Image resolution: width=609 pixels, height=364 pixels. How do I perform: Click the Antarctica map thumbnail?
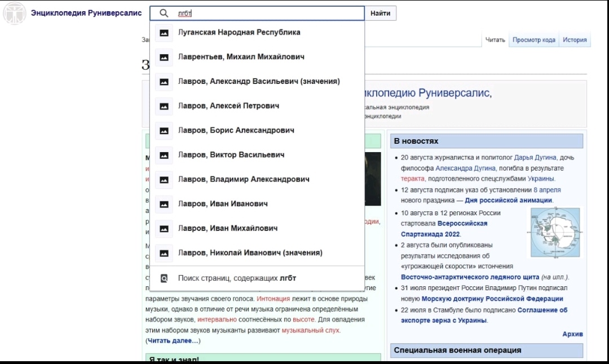coord(555,233)
